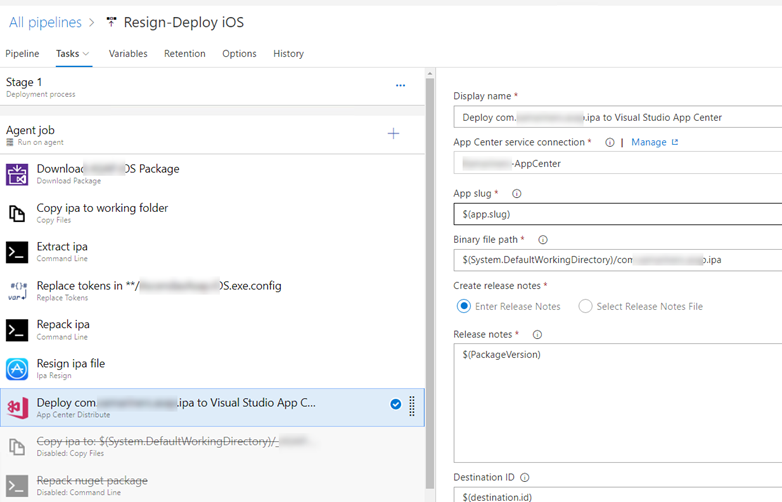Show info for App Center service connection
Viewport: 782px width, 502px height.
tap(609, 143)
